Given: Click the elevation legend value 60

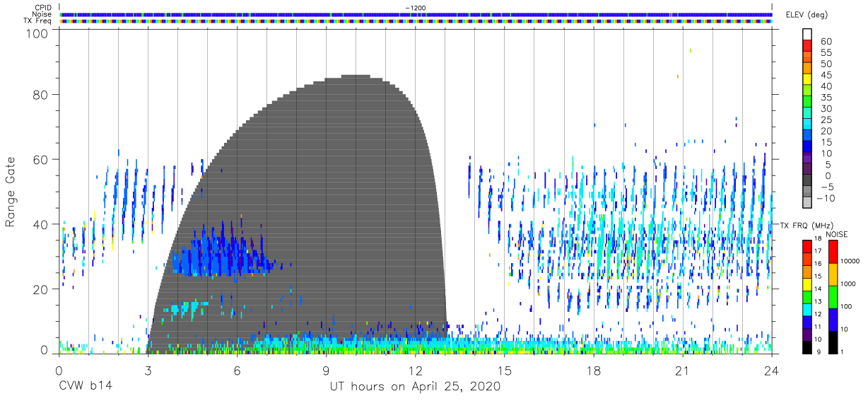Looking at the screenshot, I should (x=826, y=41).
